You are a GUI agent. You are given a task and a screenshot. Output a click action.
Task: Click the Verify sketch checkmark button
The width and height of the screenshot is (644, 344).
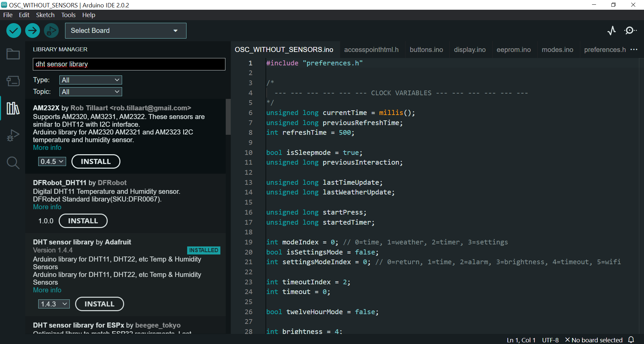14,31
